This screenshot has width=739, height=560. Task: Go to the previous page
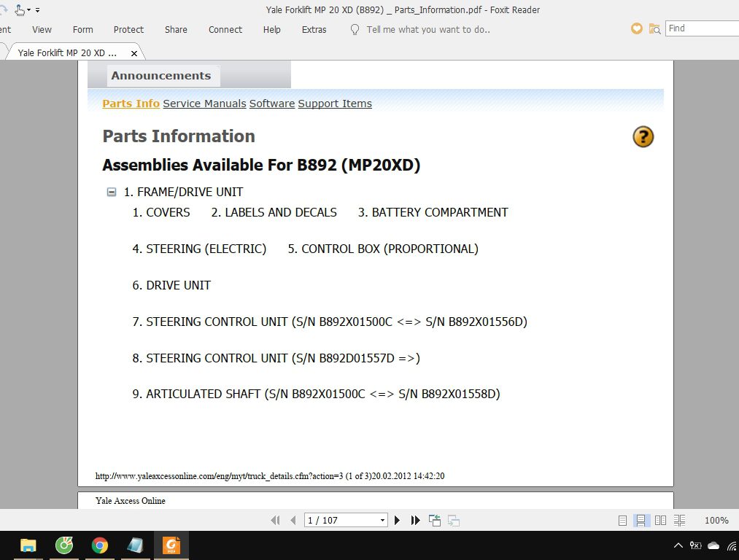tap(293, 521)
